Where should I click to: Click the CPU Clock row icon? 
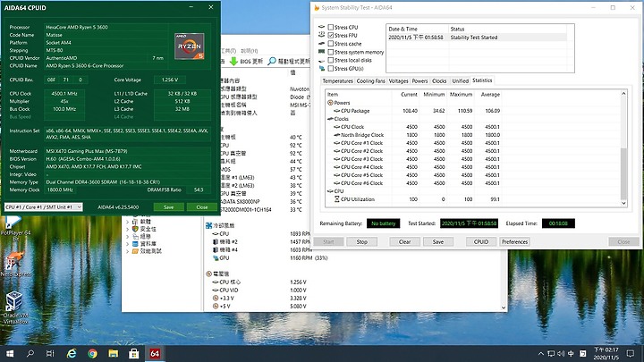pos(337,127)
